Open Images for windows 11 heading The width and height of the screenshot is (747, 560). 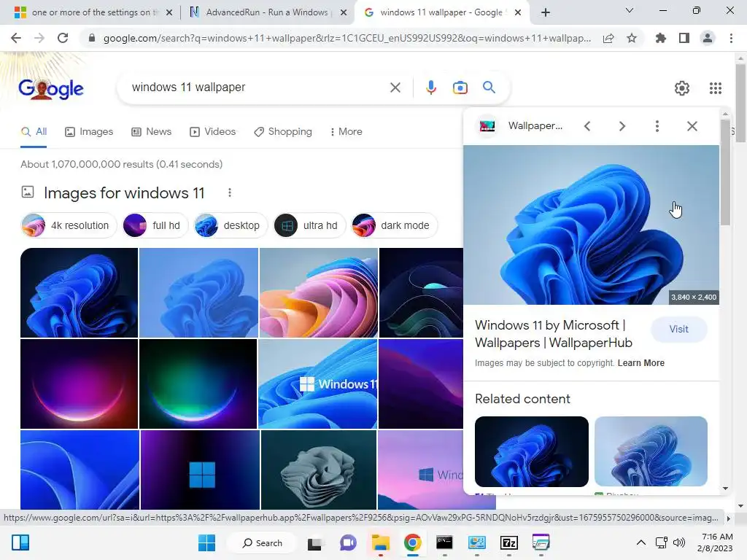(x=124, y=192)
